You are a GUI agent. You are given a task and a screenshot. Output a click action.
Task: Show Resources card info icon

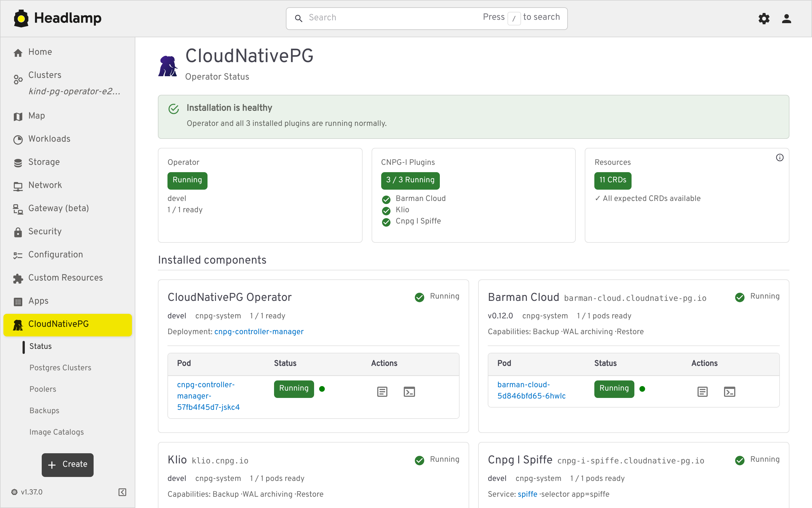coord(780,157)
